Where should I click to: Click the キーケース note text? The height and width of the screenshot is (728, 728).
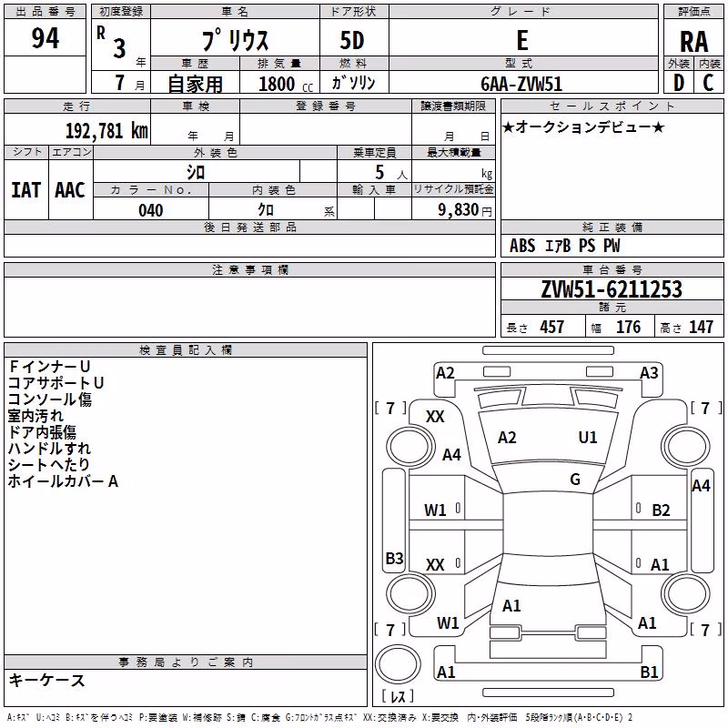[46, 680]
